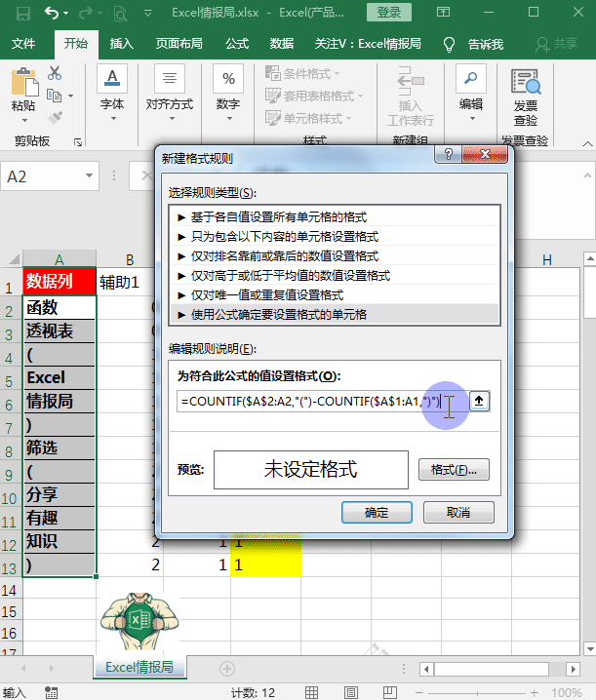Click the 粘贴 paste clipboard icon
The height and width of the screenshot is (700, 596).
(23, 82)
